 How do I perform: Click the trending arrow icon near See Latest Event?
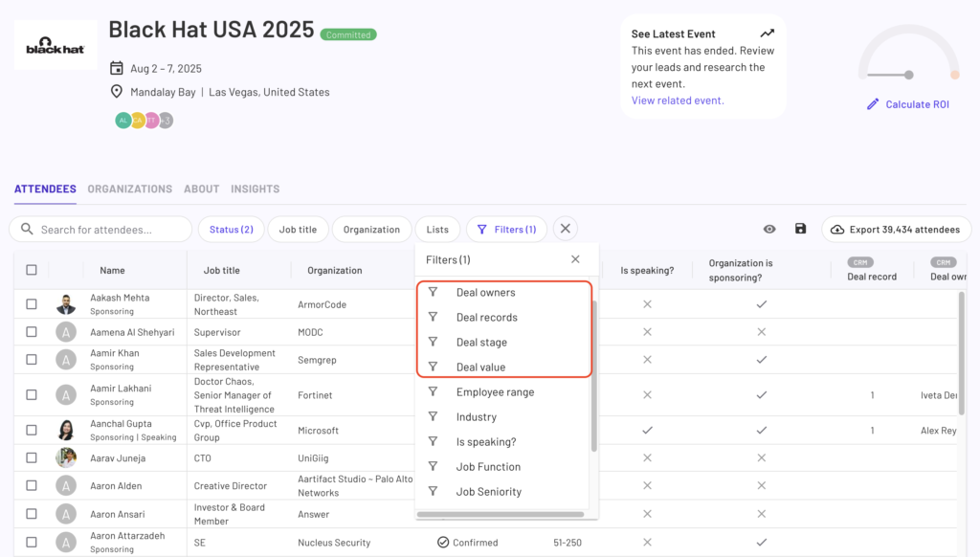(x=768, y=33)
